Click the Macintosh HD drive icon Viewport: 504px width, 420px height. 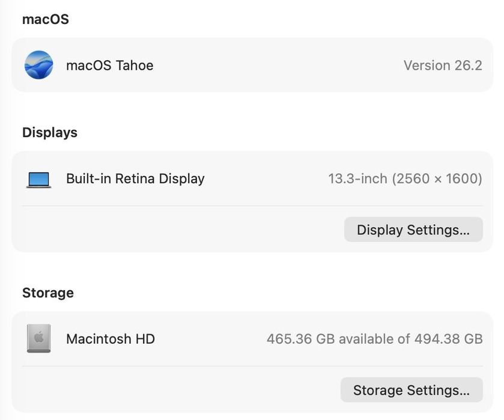(39, 339)
